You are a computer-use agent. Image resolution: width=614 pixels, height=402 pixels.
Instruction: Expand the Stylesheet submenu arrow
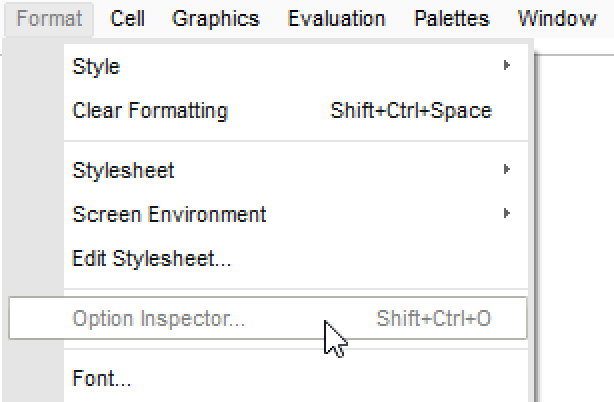pyautogui.click(x=507, y=170)
